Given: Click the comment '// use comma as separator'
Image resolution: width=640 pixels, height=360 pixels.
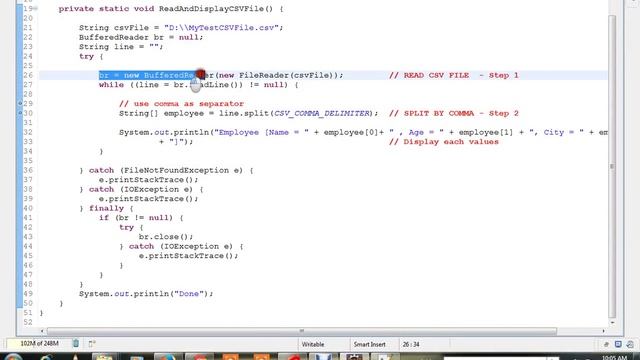Looking at the screenshot, I should 181,104.
